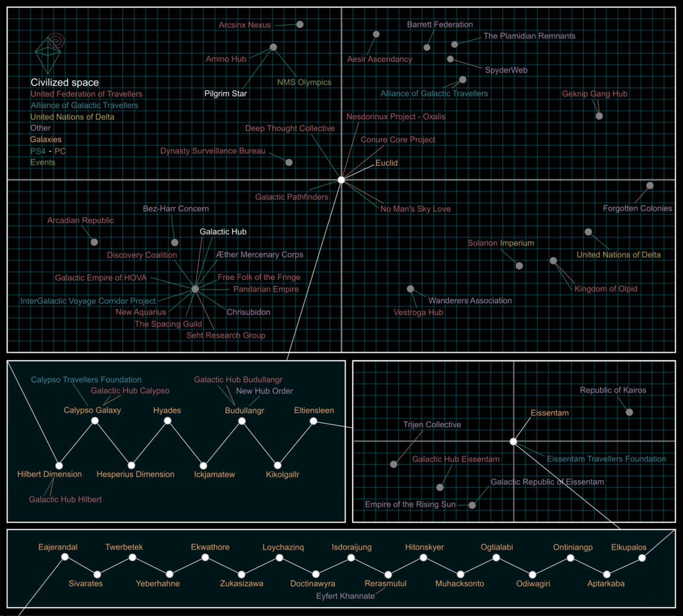
Task: Select the Eissentam Travellers Foundation label
Action: [x=606, y=459]
